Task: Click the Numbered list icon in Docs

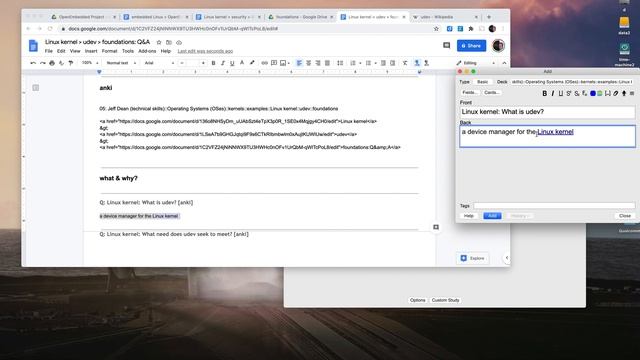Action: click(x=353, y=63)
